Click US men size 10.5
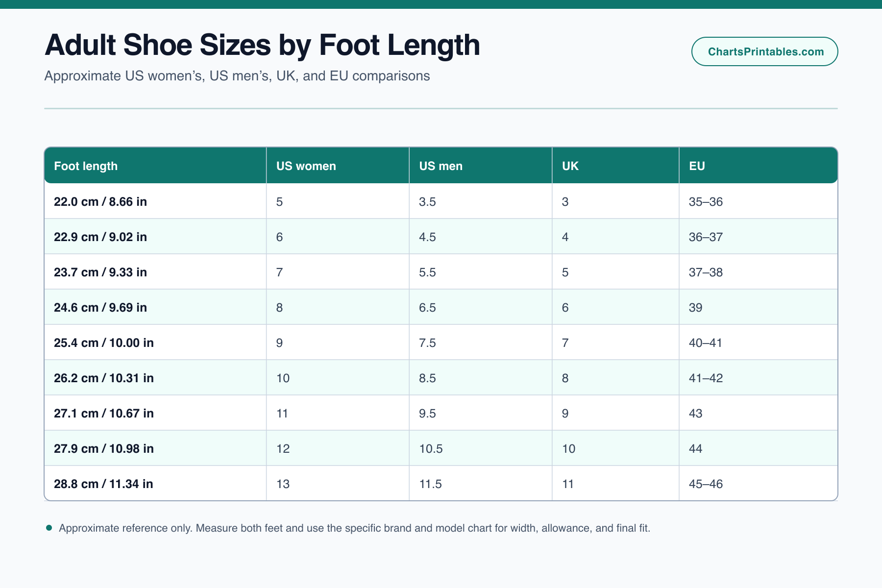 (481, 448)
